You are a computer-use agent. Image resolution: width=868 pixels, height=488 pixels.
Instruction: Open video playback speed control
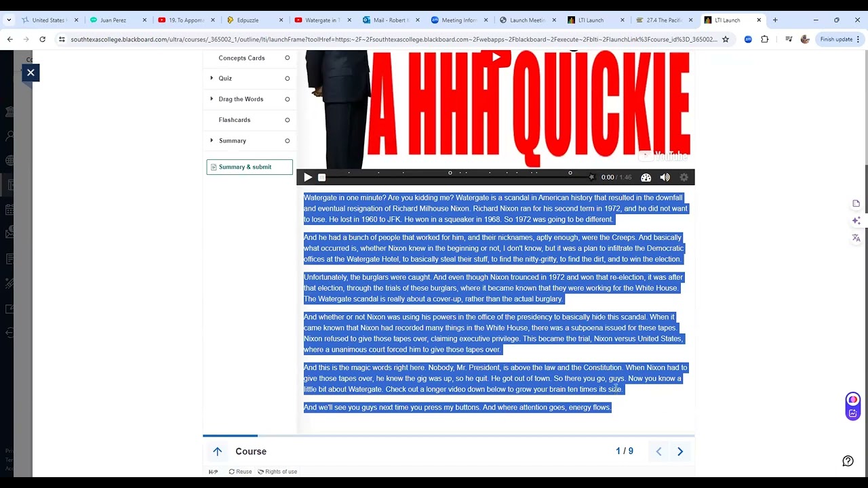pyautogui.click(x=646, y=178)
